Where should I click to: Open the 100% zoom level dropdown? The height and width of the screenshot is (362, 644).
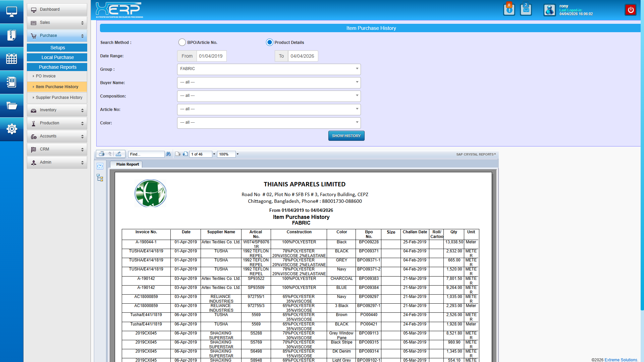(237, 154)
